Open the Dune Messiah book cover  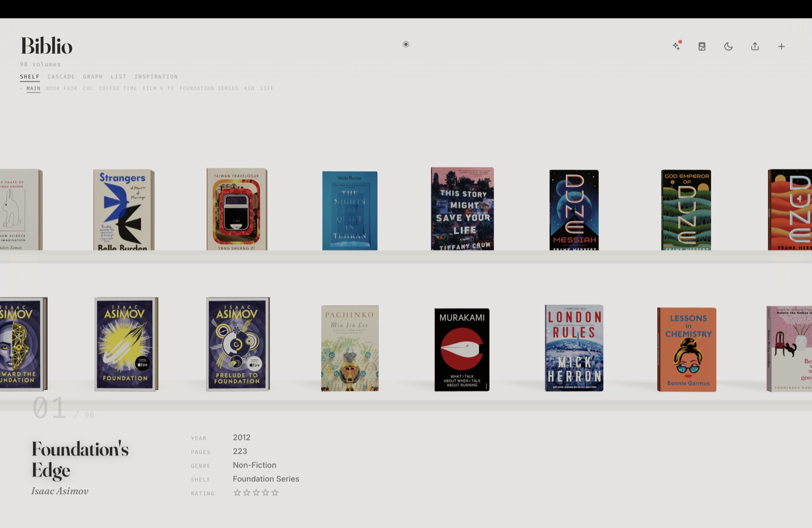(x=574, y=210)
